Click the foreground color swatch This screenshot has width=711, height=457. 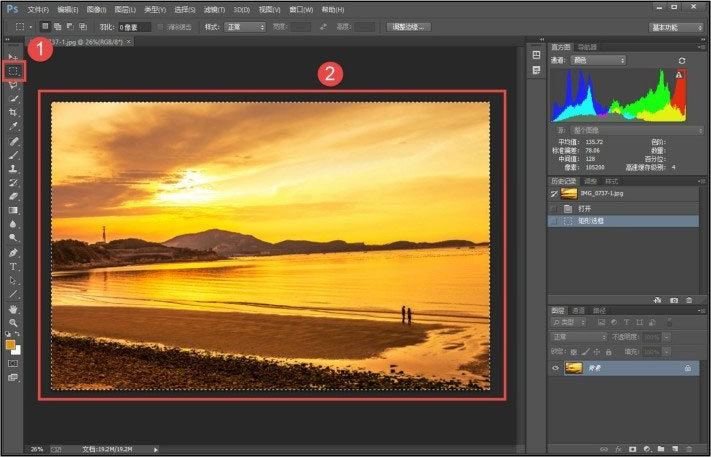(x=11, y=344)
